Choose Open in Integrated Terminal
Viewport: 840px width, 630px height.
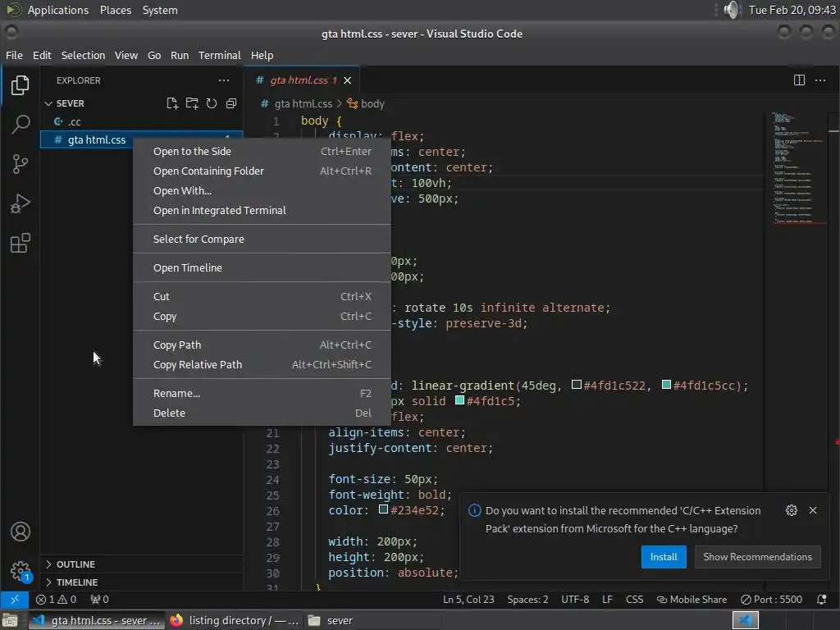coord(262,211)
